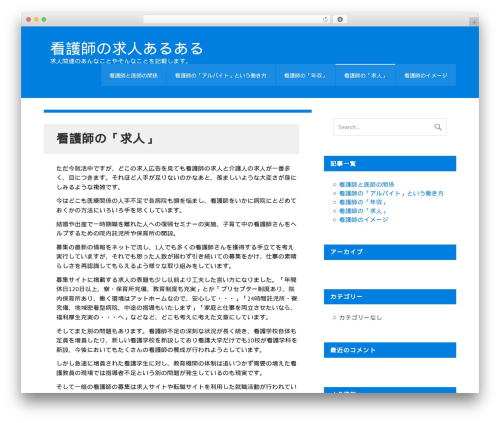Screen dimensions: 500x423
Task: Click paragraph starting しかし急速に増員された
Action: pos(176,368)
